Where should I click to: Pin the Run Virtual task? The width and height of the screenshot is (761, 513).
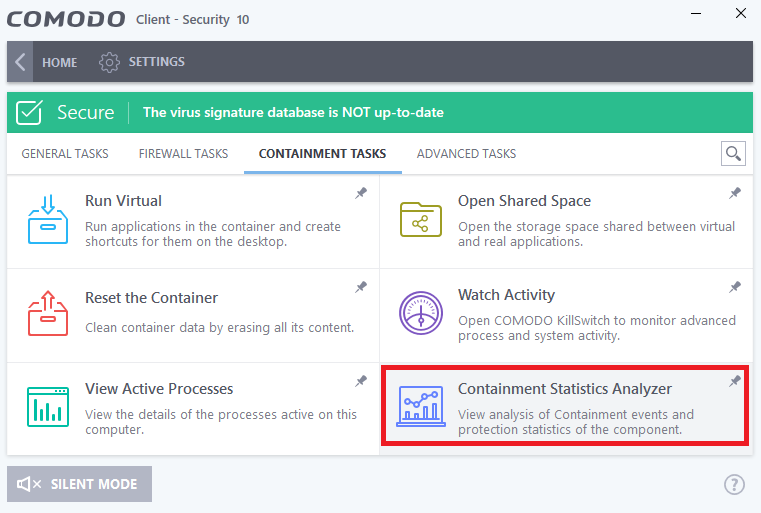pyautogui.click(x=361, y=193)
